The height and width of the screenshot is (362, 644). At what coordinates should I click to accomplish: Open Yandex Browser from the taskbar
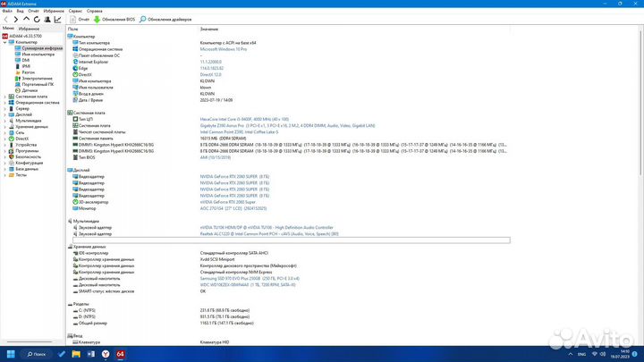[x=106, y=354]
